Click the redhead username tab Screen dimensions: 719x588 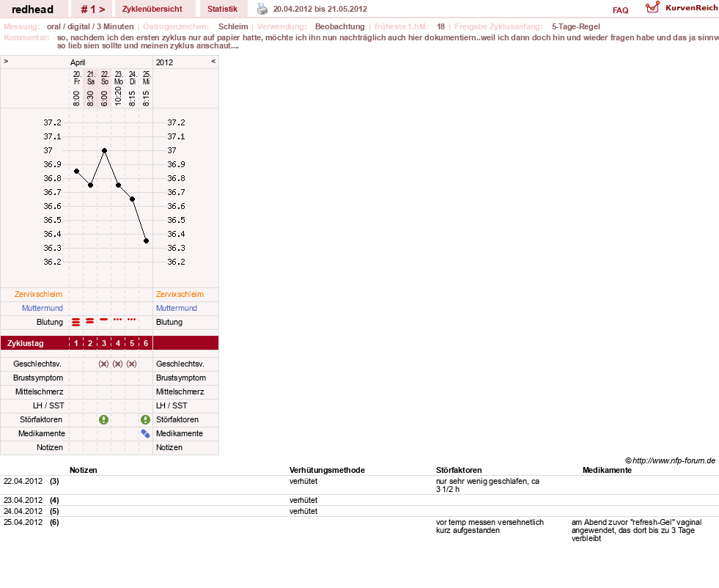point(32,10)
